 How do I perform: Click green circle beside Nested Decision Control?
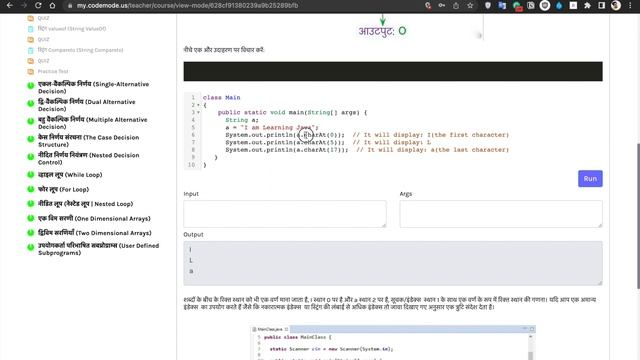31,157
